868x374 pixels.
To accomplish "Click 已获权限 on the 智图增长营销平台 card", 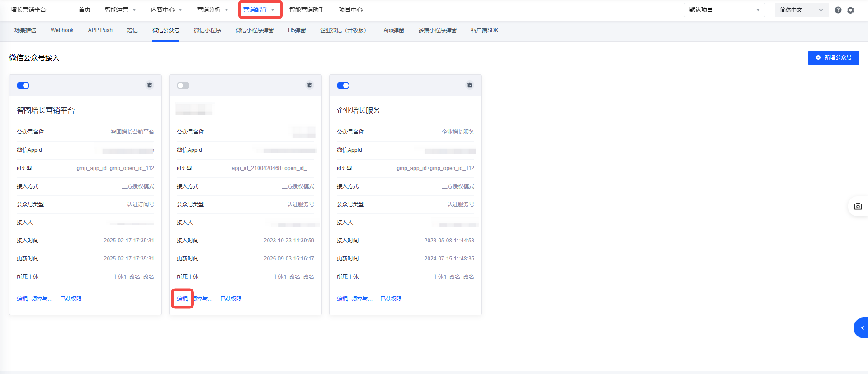I will [x=71, y=299].
